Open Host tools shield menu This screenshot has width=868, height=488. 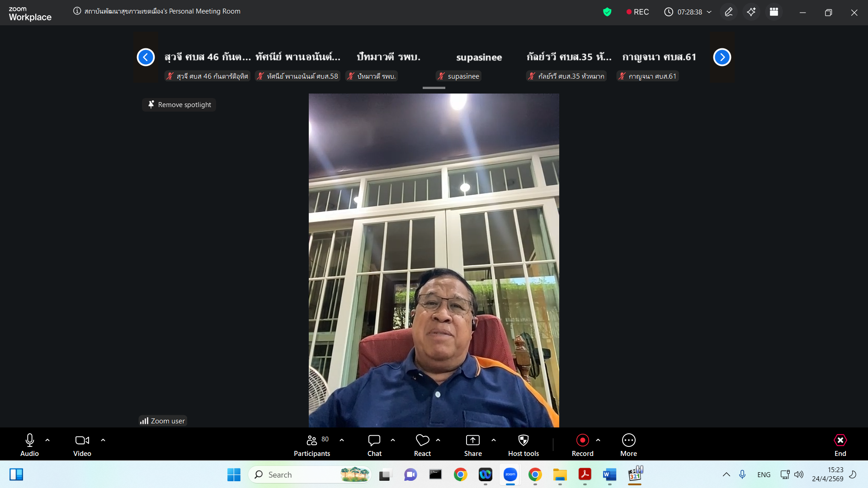[x=523, y=445]
